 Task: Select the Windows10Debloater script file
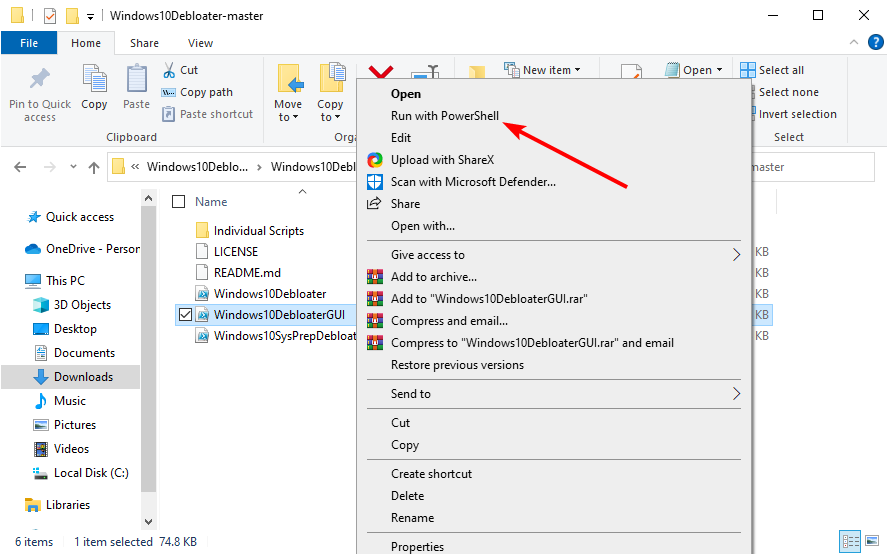[270, 294]
